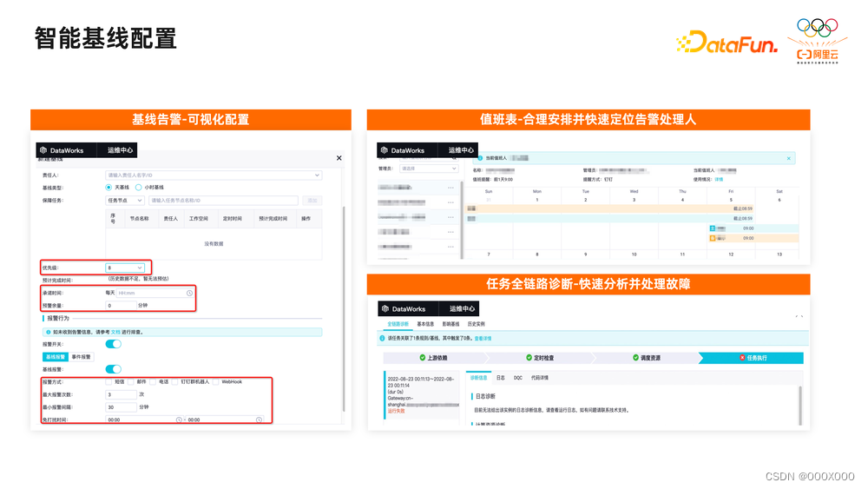Click the 最大报警次数 input field
Screen dimensions: 868x489
[x=122, y=395]
